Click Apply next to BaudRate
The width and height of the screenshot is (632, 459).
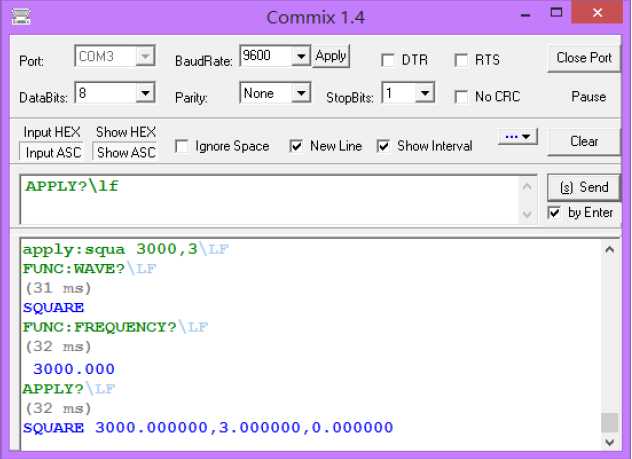331,56
